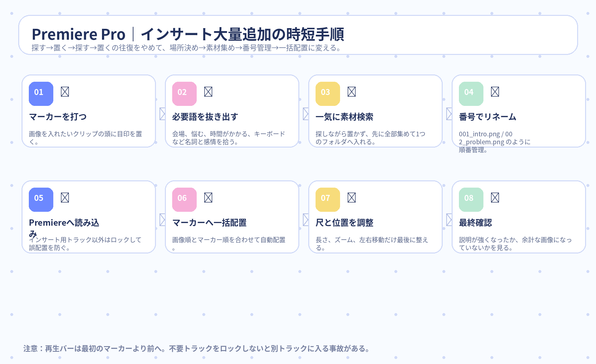Click the blue 05 step badge
The height and width of the screenshot is (364, 596).
point(41,200)
